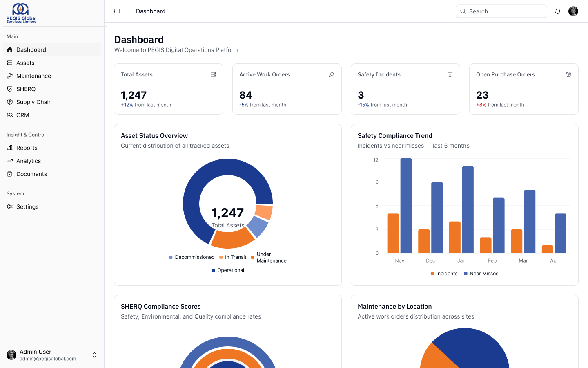Click the Admin User avatar in sidebar
The height and width of the screenshot is (368, 588).
tap(11, 355)
